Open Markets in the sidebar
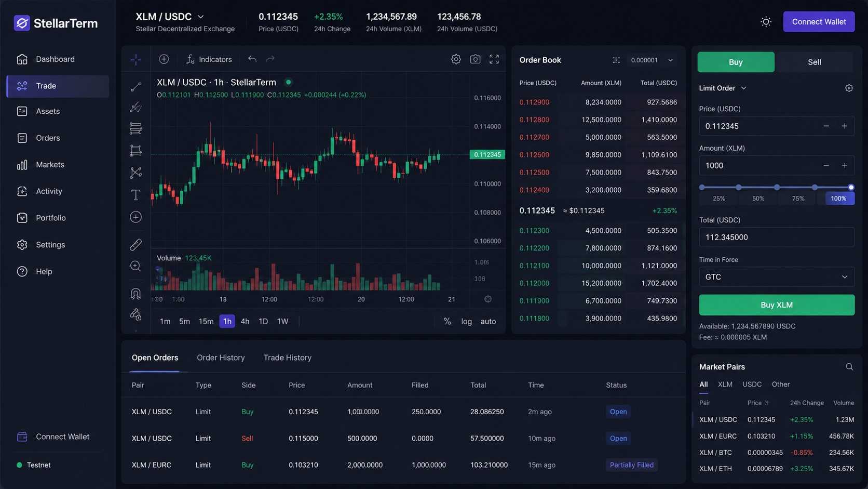Screen dimensions: 868x489 (58, 165)
